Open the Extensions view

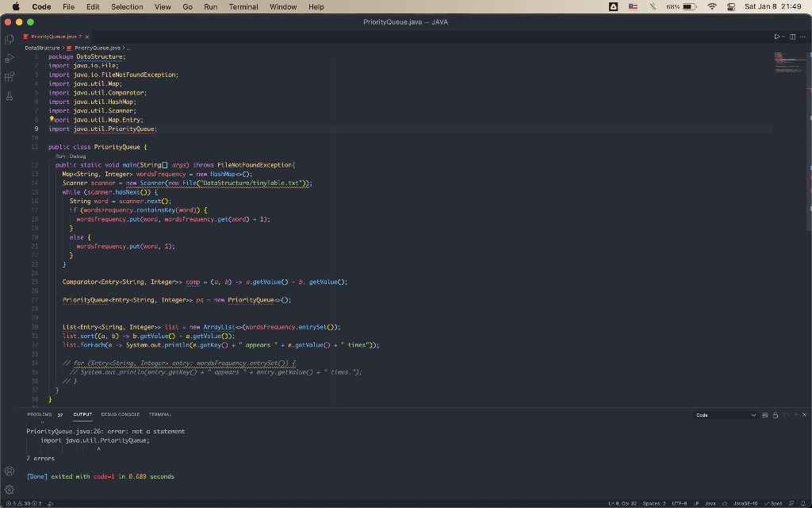10,76
